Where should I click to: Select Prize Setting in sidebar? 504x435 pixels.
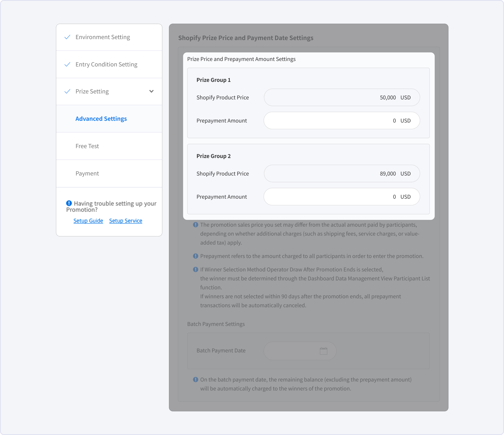pos(109,92)
